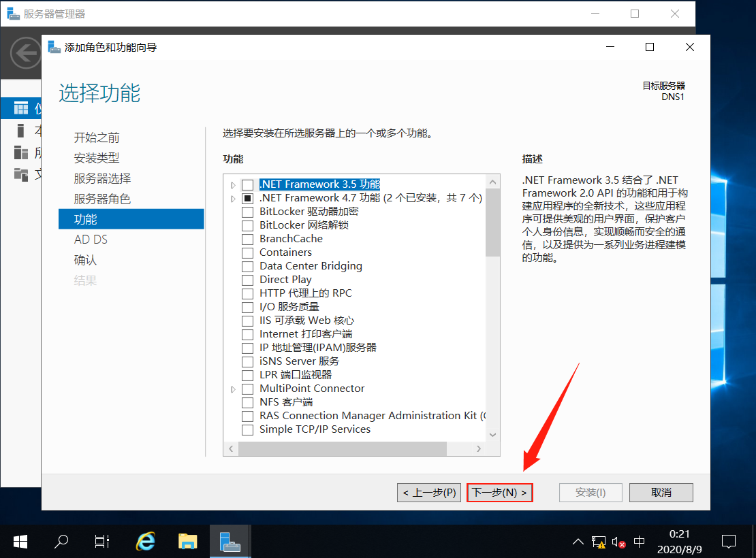The width and height of the screenshot is (756, 558).
Task: Open File Explorer from the taskbar
Action: click(x=187, y=542)
